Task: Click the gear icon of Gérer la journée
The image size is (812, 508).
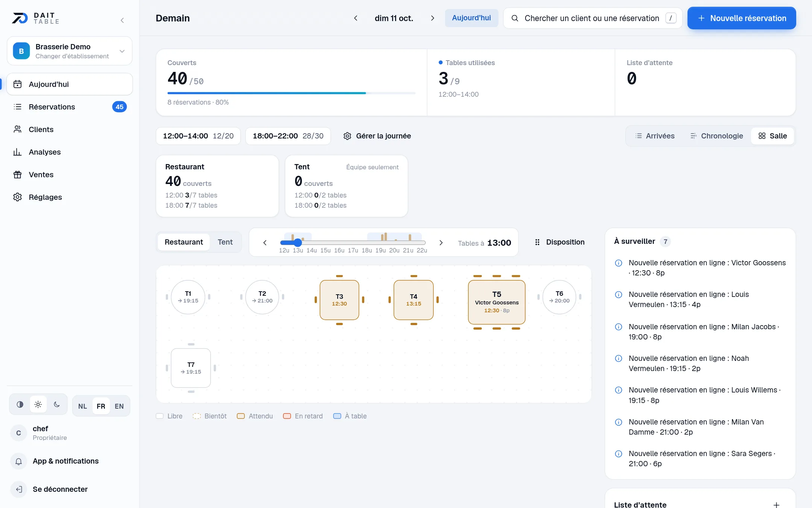Action: click(347, 136)
